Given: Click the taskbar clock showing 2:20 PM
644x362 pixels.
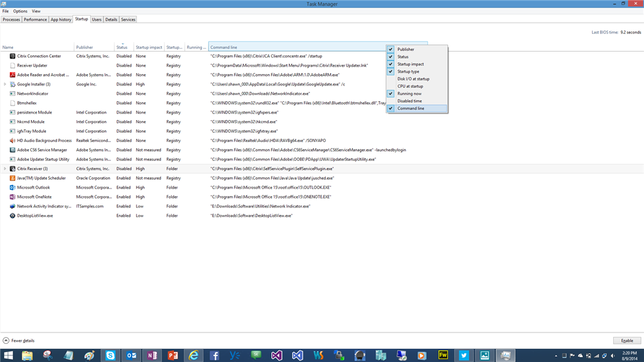Looking at the screenshot, I should [629, 356].
